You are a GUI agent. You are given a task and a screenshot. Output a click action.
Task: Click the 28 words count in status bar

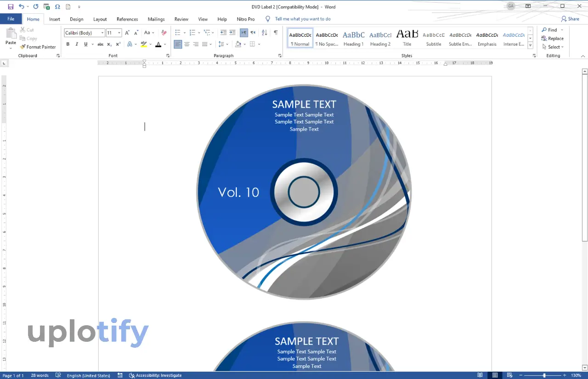(40, 375)
